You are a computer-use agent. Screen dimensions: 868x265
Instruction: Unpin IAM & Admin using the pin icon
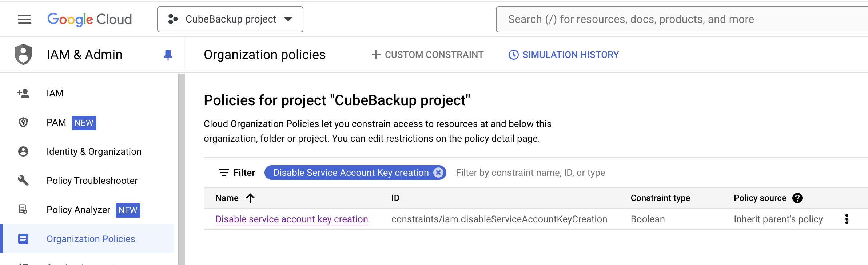168,55
